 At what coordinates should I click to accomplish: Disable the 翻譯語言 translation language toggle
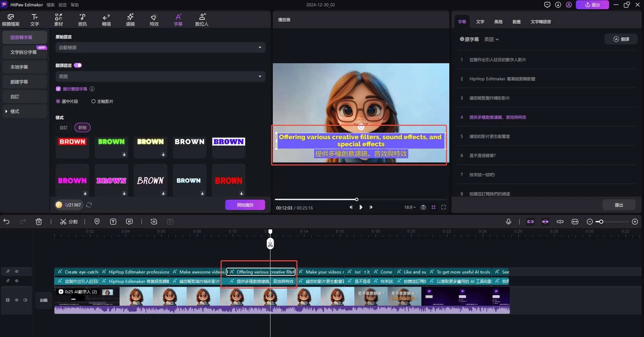(78, 65)
